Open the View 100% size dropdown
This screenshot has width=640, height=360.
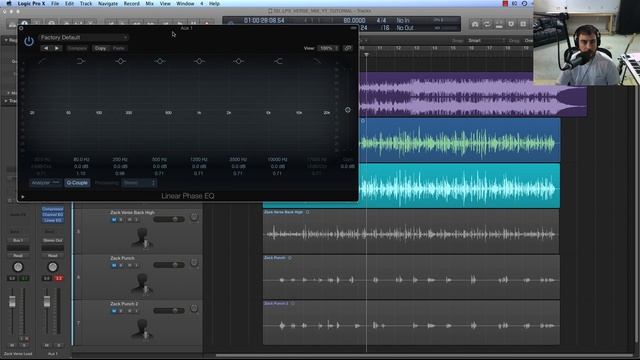tap(328, 48)
